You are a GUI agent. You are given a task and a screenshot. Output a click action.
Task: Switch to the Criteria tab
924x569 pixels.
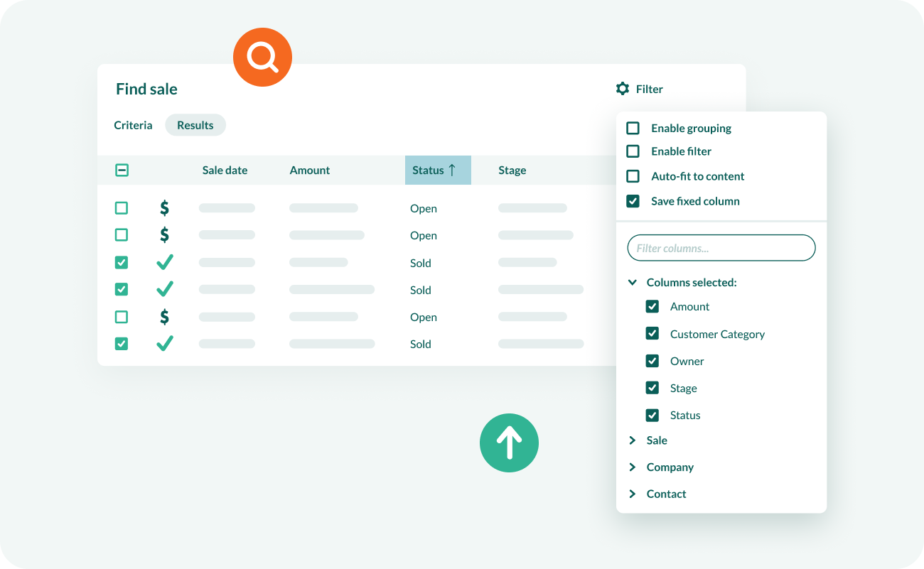(133, 125)
